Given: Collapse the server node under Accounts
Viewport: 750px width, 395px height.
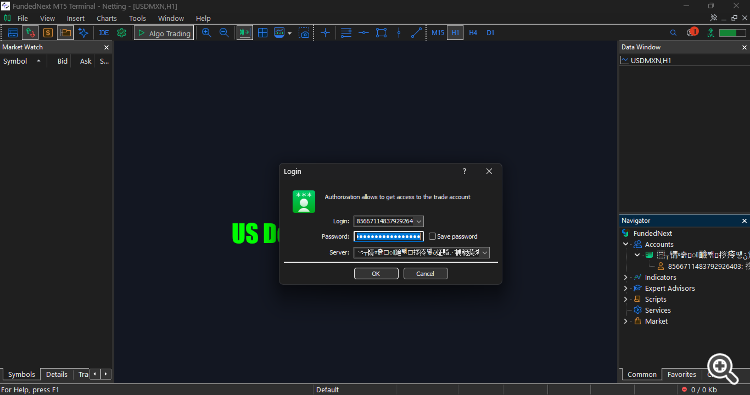Looking at the screenshot, I should coord(637,255).
